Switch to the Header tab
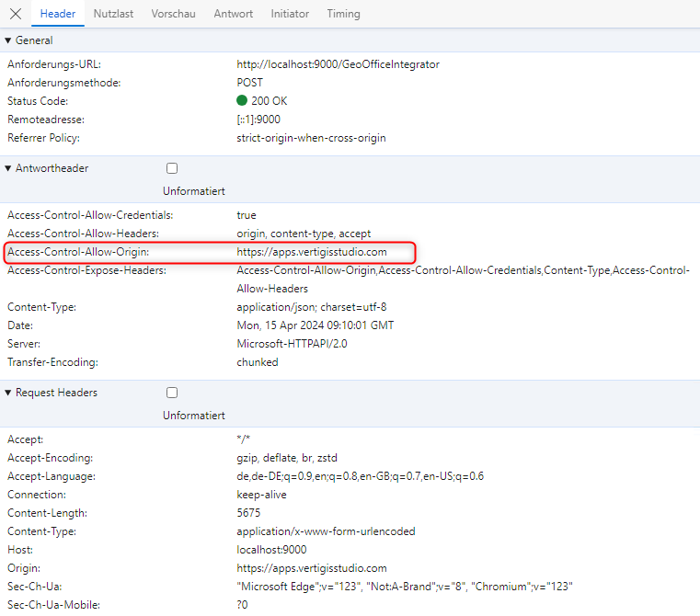The width and height of the screenshot is (700, 616). [58, 14]
